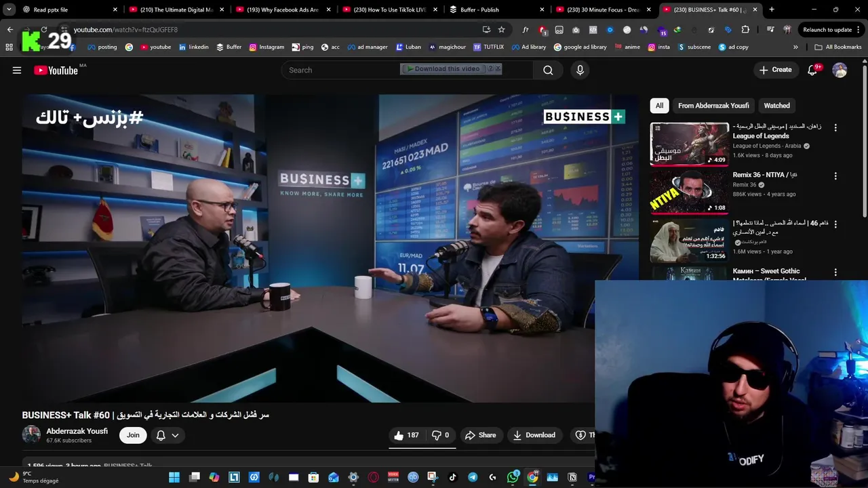Open the account avatar menu
The width and height of the screenshot is (868, 488).
(840, 70)
